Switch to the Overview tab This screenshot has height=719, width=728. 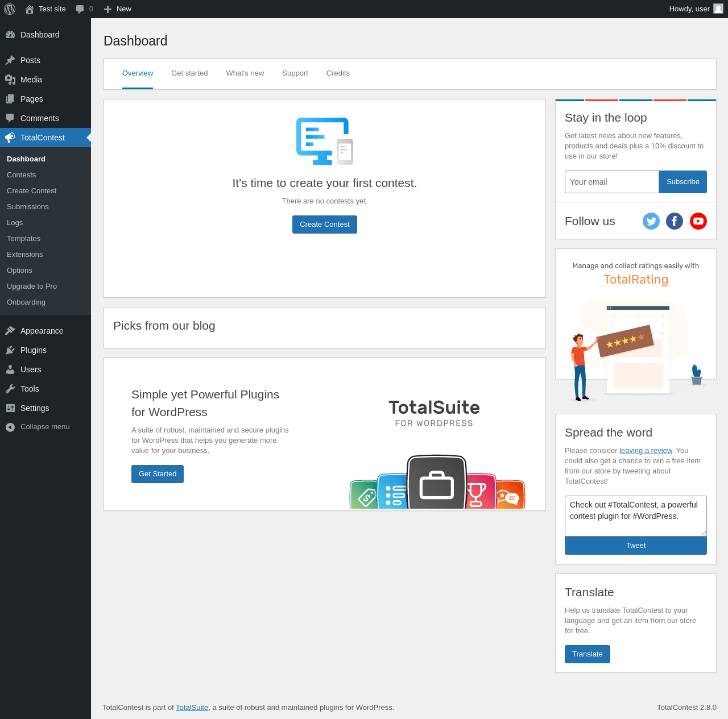coord(138,73)
